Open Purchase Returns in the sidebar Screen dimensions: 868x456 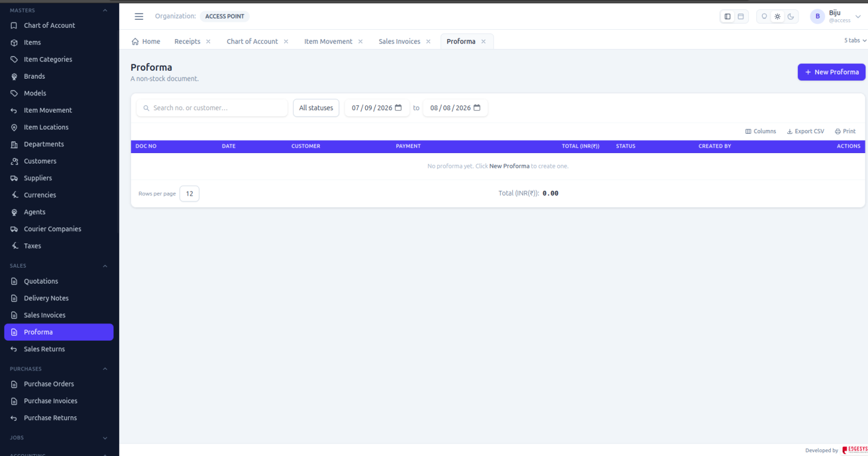(x=59, y=418)
